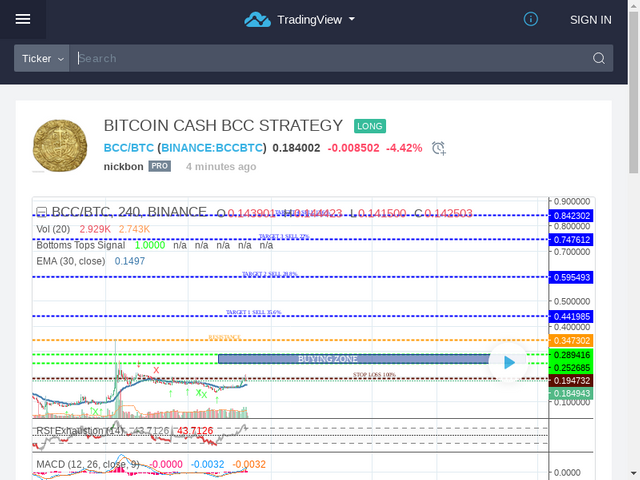Click the Vol (20) indicator legend
The image size is (640, 480).
point(53,229)
